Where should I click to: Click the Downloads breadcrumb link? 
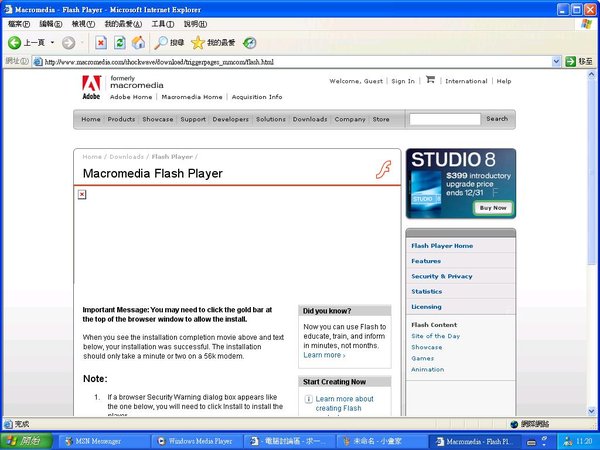pos(127,157)
